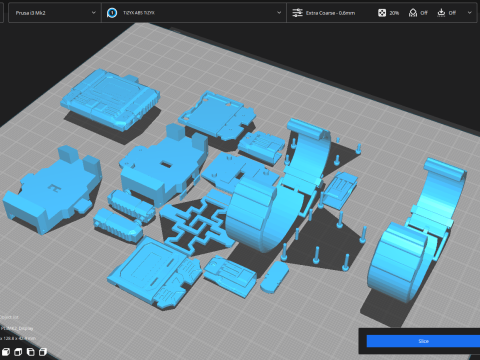Expand print settings panel with the chevron
This screenshot has height=360, width=480.
pos(470,13)
